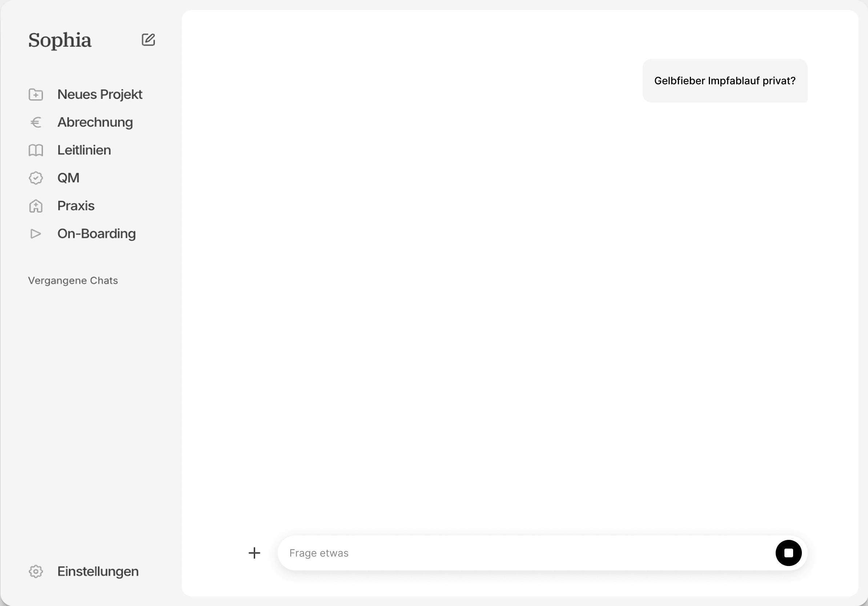
Task: Click the new chat compose icon
Action: [x=148, y=40]
